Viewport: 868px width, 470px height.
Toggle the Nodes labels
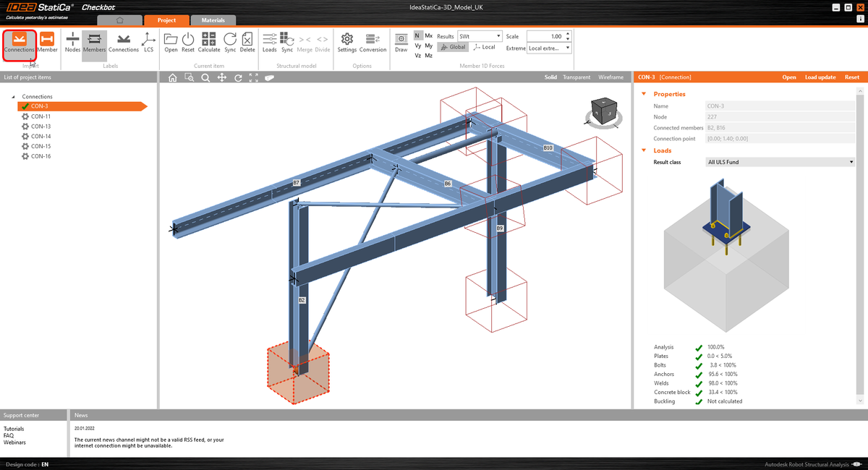click(72, 43)
